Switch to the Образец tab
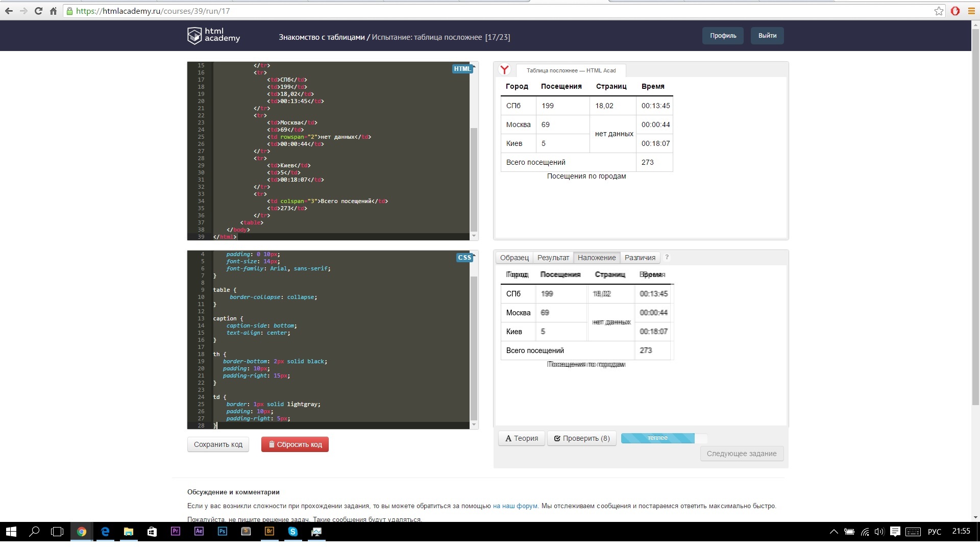Viewport: 980px width, 551px height. tap(514, 258)
